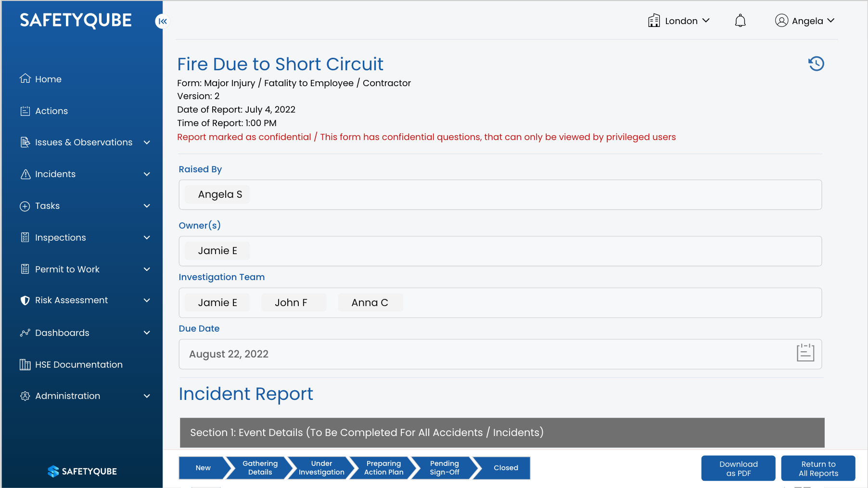
Task: Click the Dashboards graph icon
Action: tap(26, 333)
